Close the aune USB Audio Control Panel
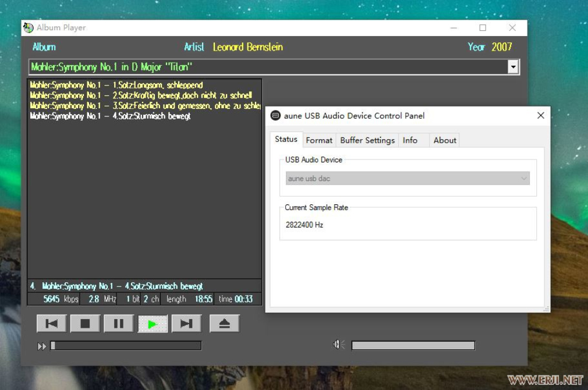 (540, 115)
